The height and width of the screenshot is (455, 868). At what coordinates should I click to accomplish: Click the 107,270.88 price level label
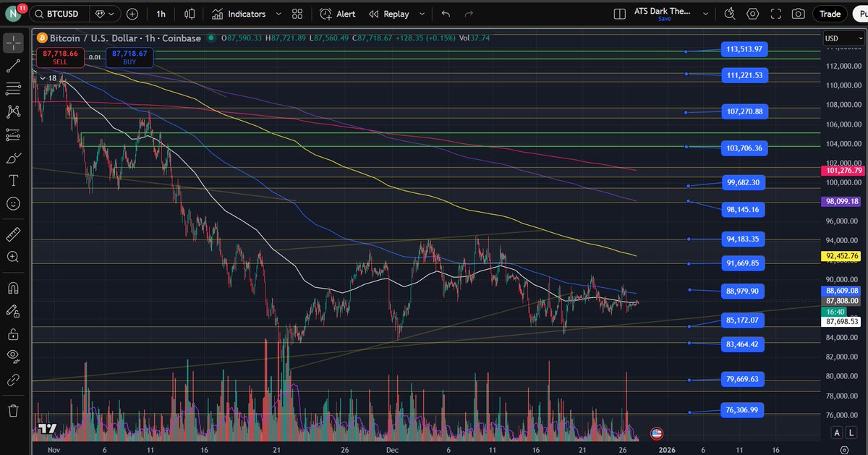[x=743, y=111]
